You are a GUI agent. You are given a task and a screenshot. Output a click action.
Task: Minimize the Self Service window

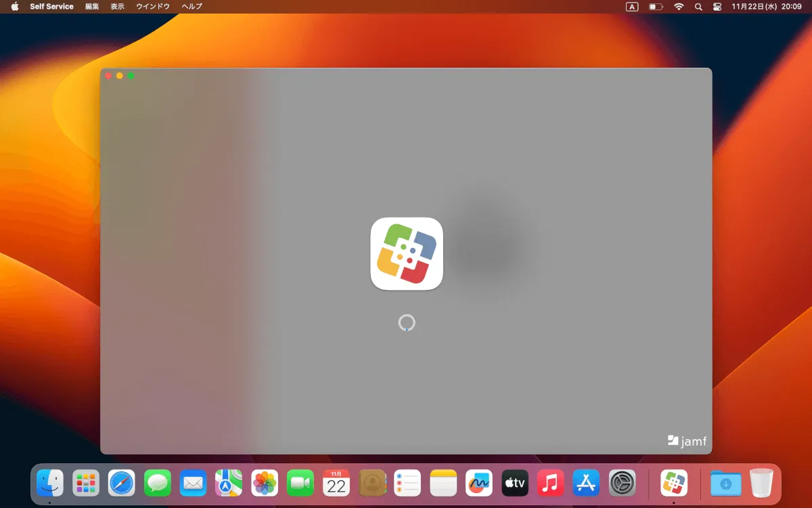pyautogui.click(x=120, y=76)
